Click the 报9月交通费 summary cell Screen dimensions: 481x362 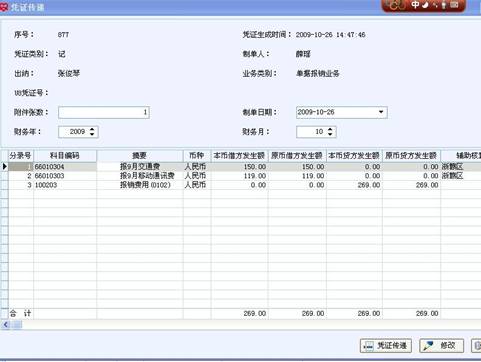[140, 167]
